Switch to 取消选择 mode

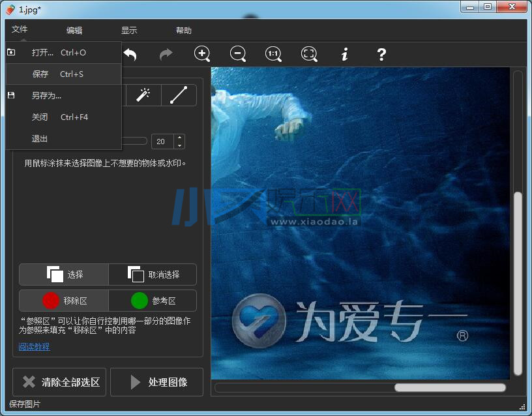point(153,275)
